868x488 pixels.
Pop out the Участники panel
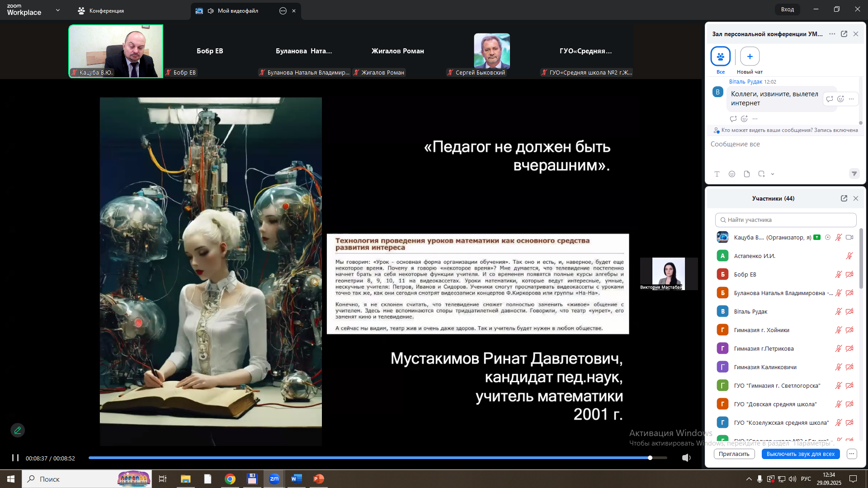[844, 198]
